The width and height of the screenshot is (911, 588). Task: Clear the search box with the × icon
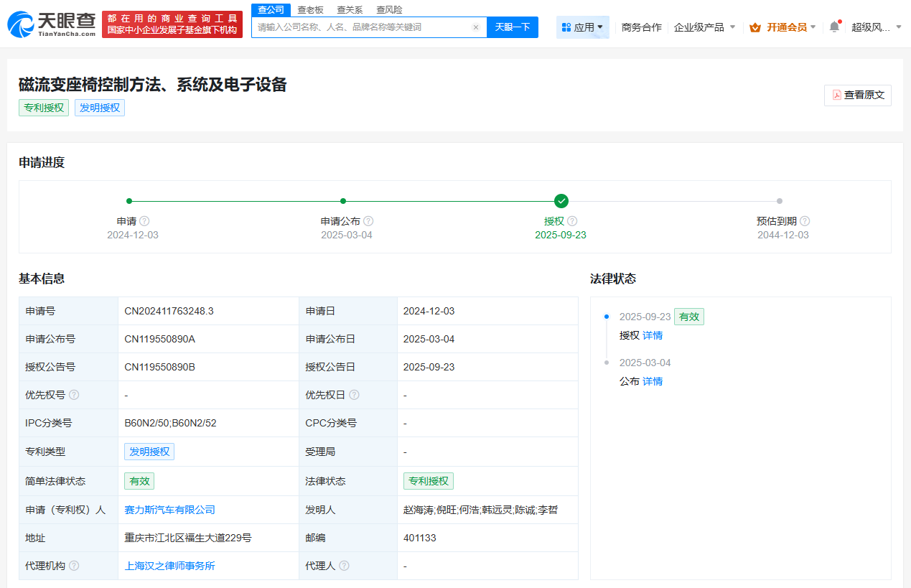476,26
